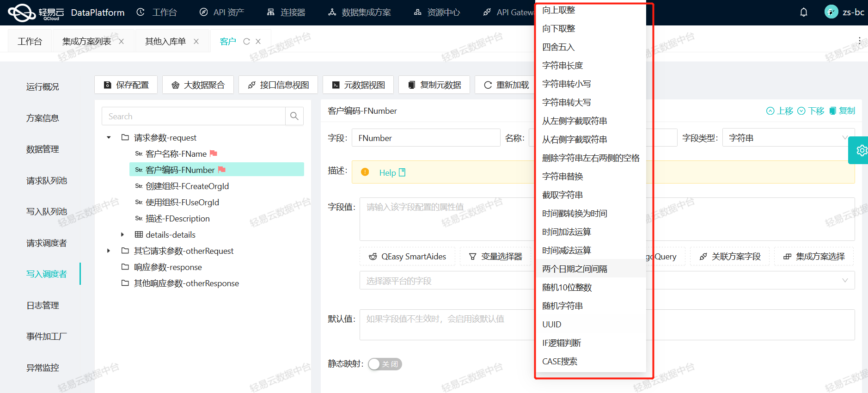868x393 pixels.
Task: Close the 客户 tab
Action: tap(258, 42)
